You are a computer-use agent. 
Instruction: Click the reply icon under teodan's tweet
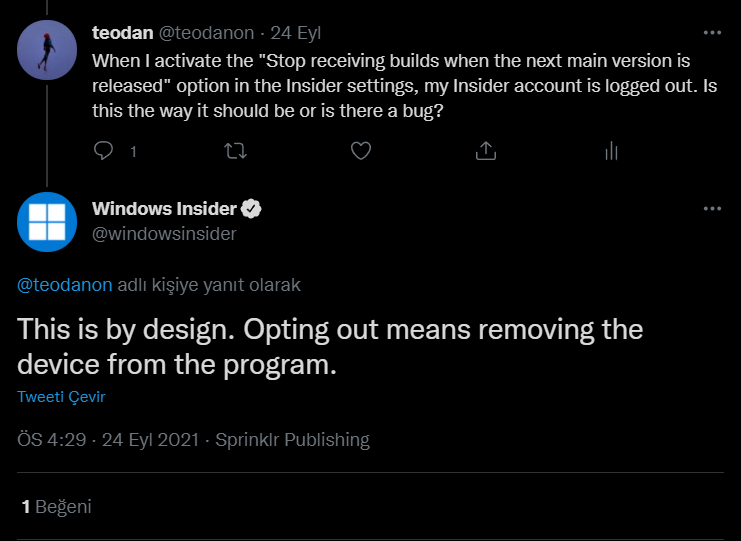(105, 151)
